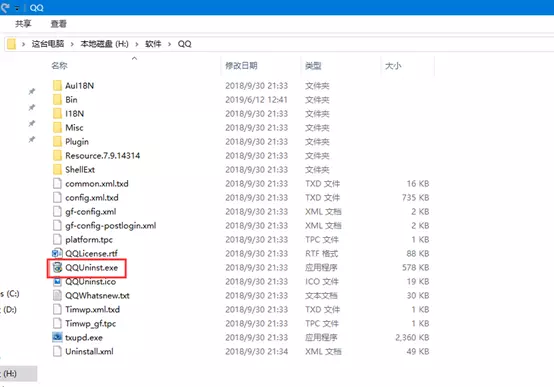
Task: Click the Plugin folder icon
Action: (x=57, y=142)
